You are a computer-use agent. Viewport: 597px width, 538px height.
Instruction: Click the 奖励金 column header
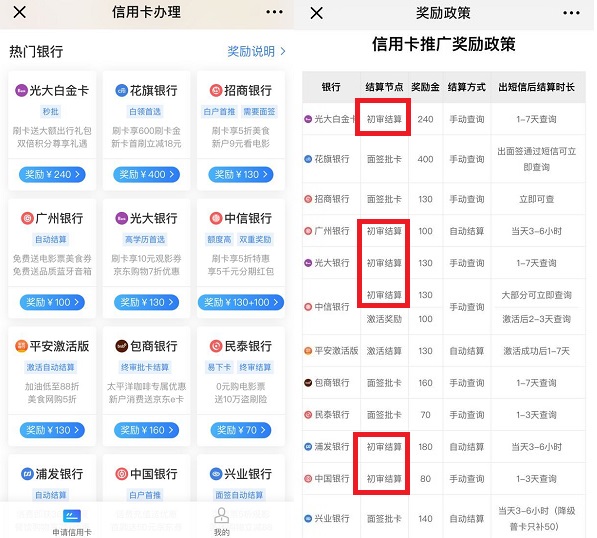[x=425, y=87]
